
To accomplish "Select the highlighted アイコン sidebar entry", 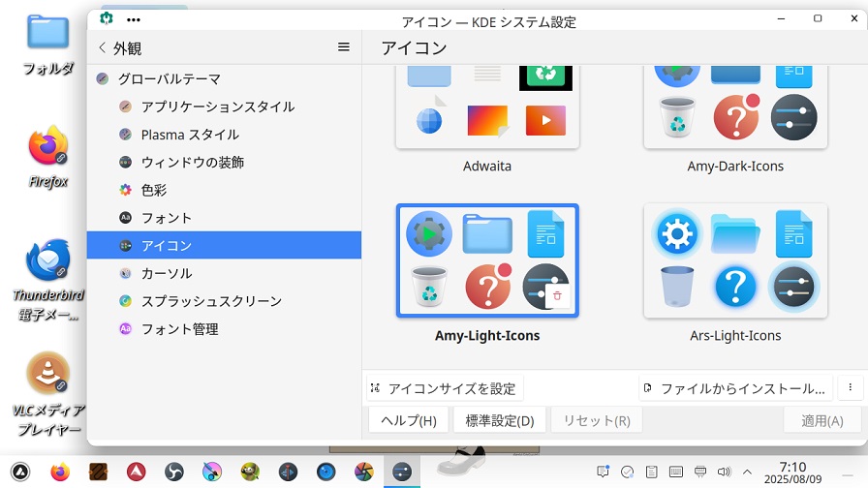I will click(x=224, y=245).
